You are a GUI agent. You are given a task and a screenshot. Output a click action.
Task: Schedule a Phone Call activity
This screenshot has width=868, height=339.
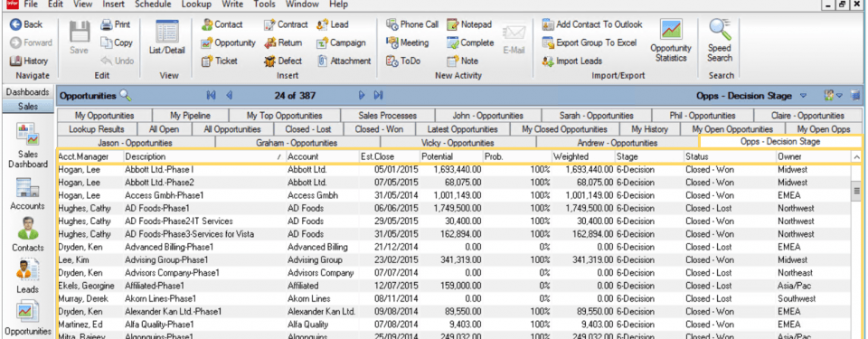(412, 24)
